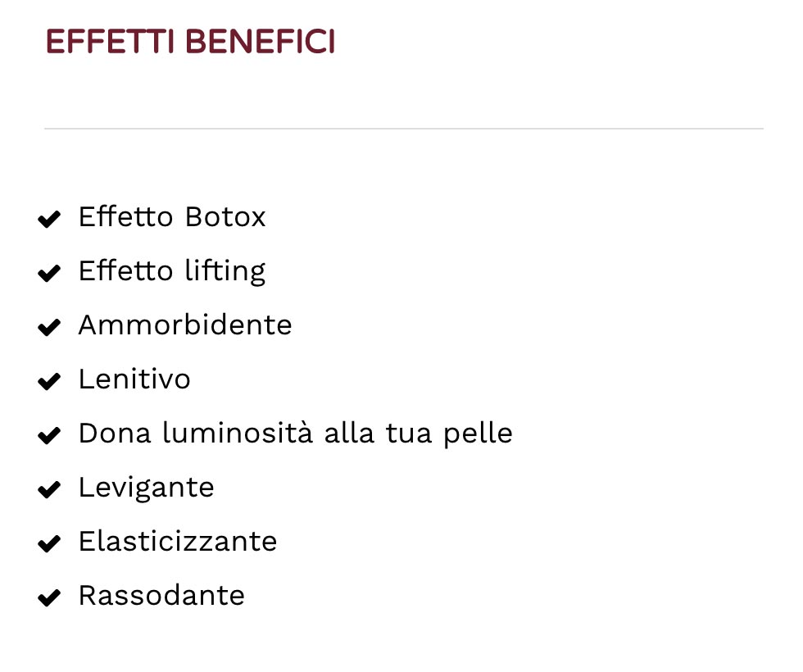The image size is (803, 672).
Task: Click the checkmark next to Lenitivo
Action: (x=49, y=382)
